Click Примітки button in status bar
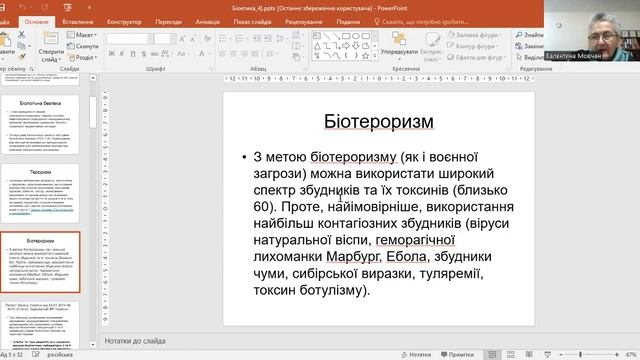 458,355
